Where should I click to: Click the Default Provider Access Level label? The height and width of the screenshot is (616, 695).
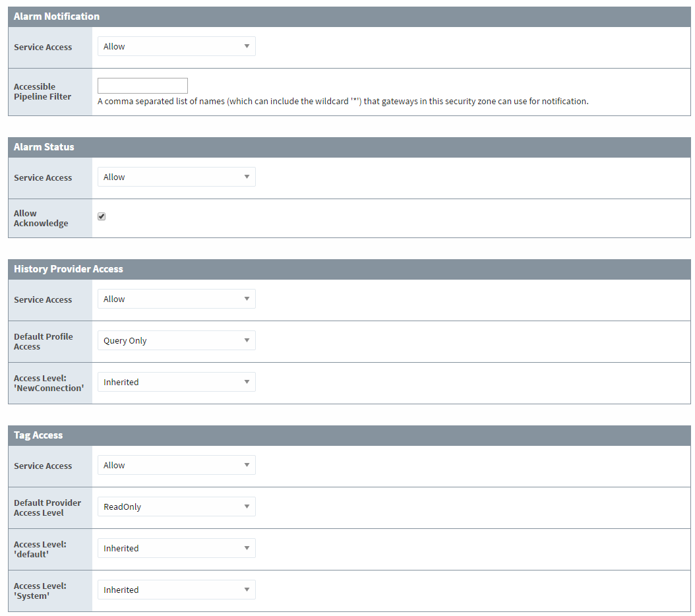tap(47, 508)
